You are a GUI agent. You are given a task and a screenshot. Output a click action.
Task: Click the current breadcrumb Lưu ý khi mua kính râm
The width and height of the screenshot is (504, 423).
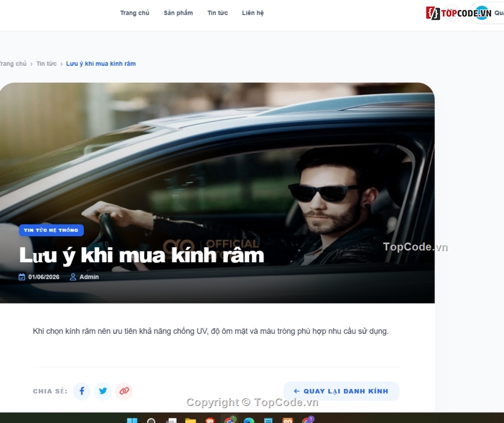tap(101, 64)
